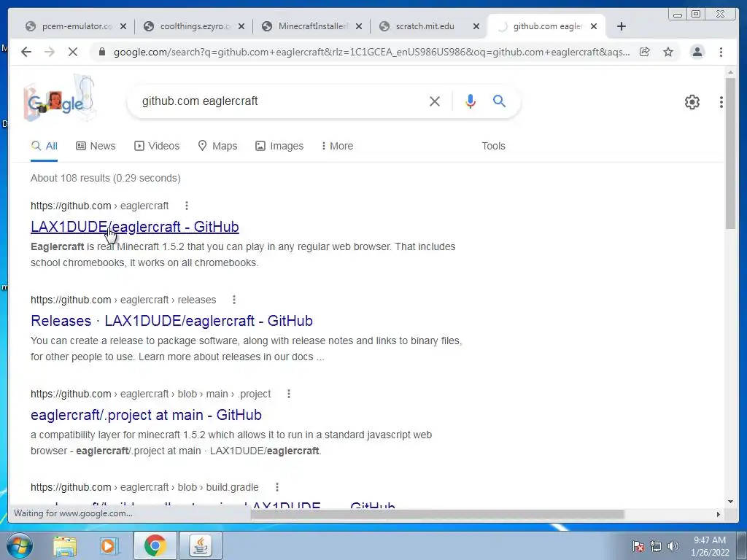Open eaglercraft/.project at main link
This screenshot has width=747, height=560.
pyautogui.click(x=146, y=415)
